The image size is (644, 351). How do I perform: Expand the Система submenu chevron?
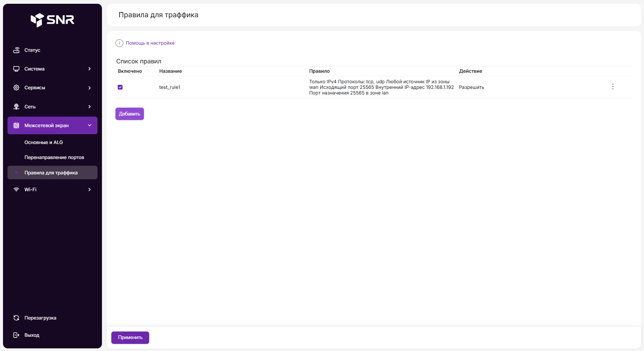point(90,69)
